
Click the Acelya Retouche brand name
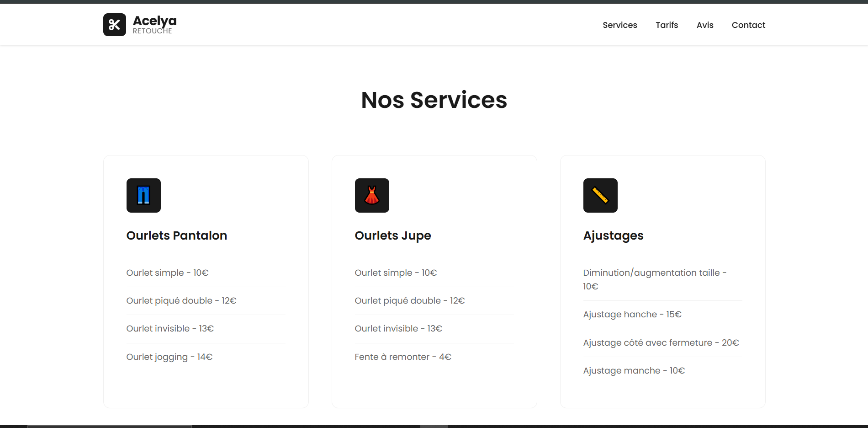click(154, 25)
